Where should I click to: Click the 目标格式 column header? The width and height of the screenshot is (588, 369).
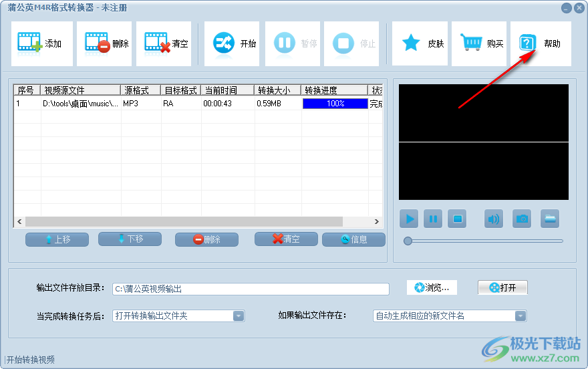(x=181, y=90)
